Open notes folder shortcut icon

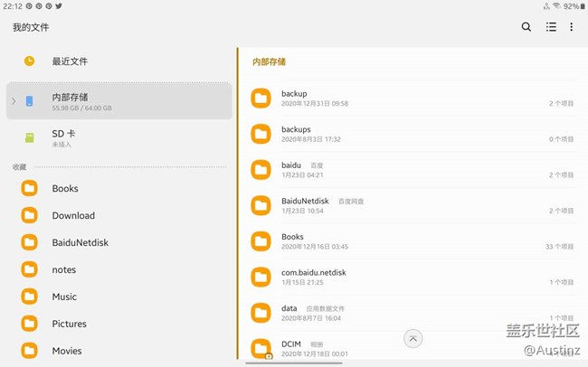tap(30, 269)
